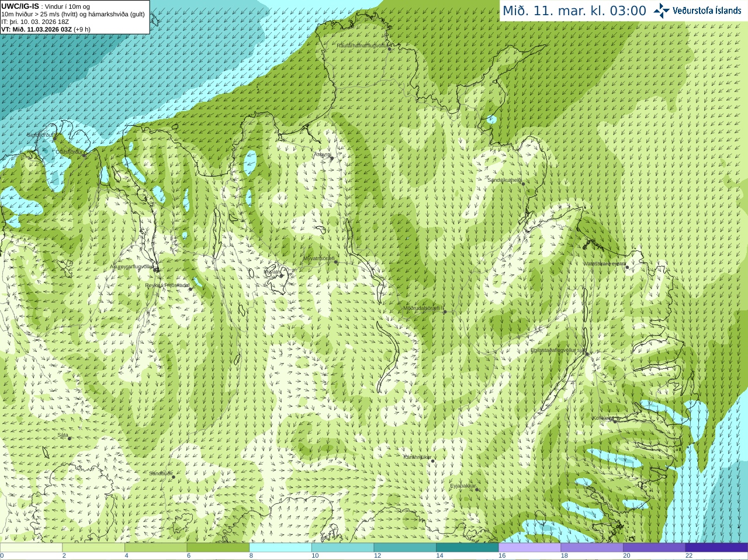
Task: Select the 18–20 m/s purple legend swatch
Action: point(592,548)
